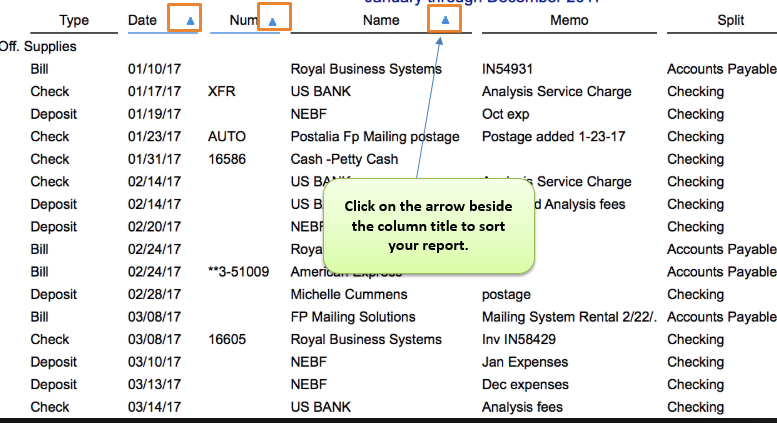The width and height of the screenshot is (777, 423).
Task: Click the Date column title
Action: (142, 20)
